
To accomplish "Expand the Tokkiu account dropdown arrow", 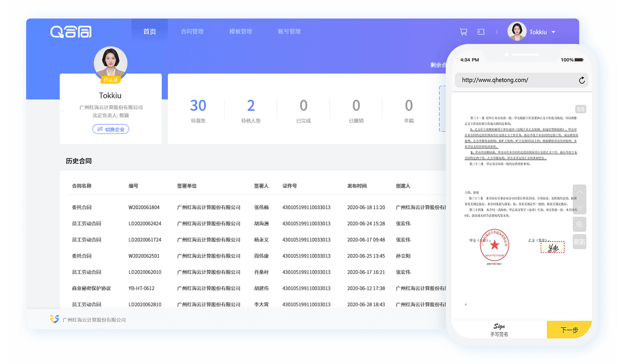I will pyautogui.click(x=553, y=32).
